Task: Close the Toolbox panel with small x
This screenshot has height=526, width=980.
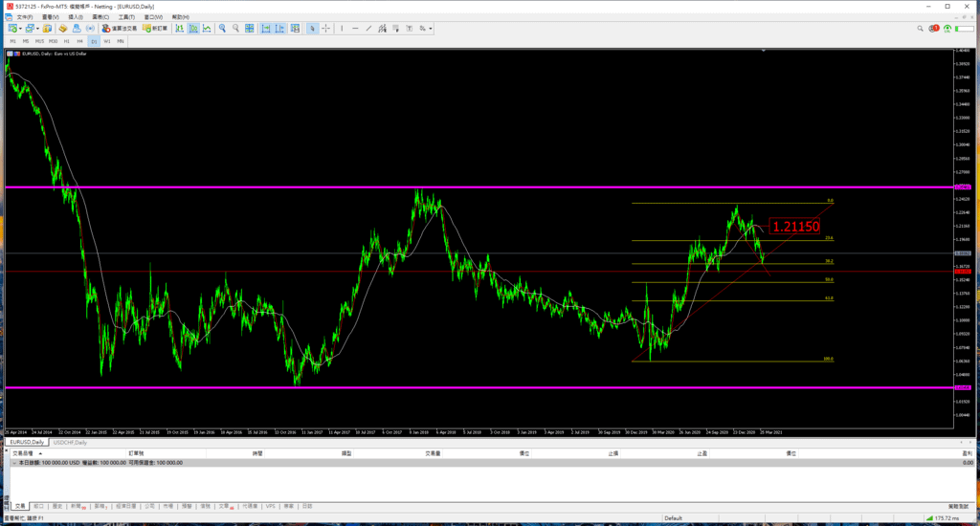Action: tap(7, 449)
